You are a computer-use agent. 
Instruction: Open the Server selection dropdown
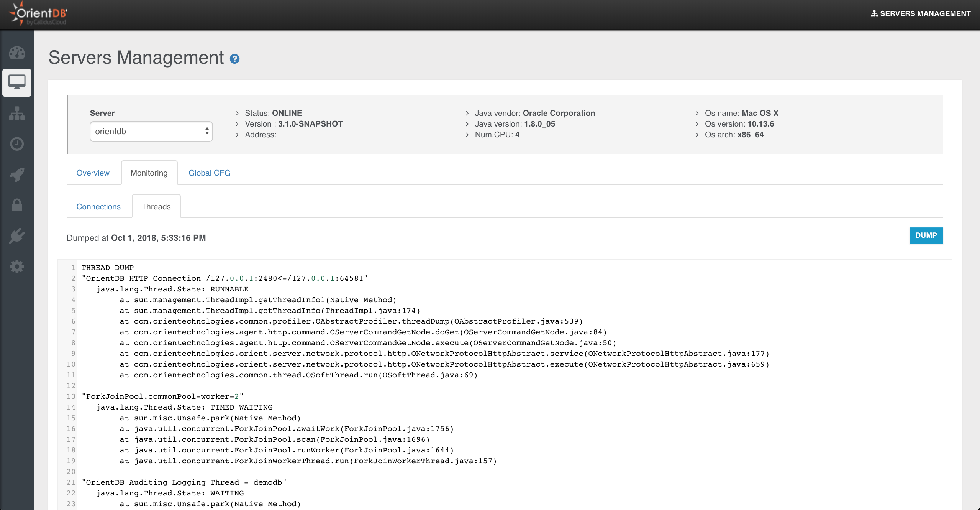[x=151, y=132]
